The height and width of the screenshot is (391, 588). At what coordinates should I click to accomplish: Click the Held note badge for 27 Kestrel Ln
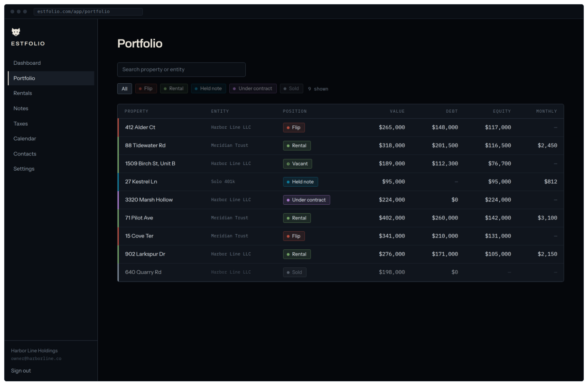[300, 182]
